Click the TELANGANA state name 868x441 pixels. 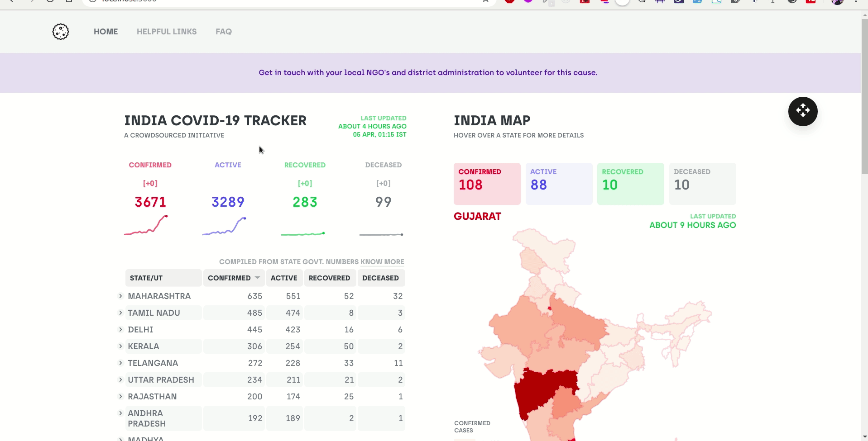tap(153, 363)
